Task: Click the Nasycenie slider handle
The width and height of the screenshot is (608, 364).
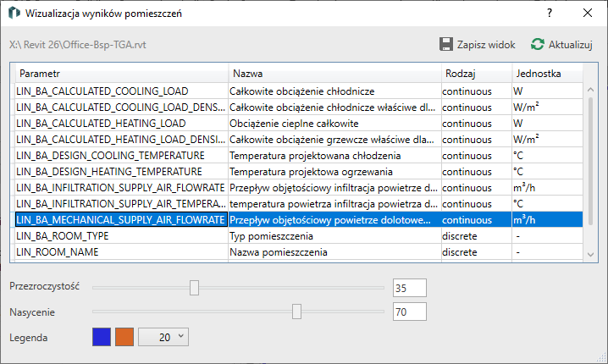Action: [296, 312]
